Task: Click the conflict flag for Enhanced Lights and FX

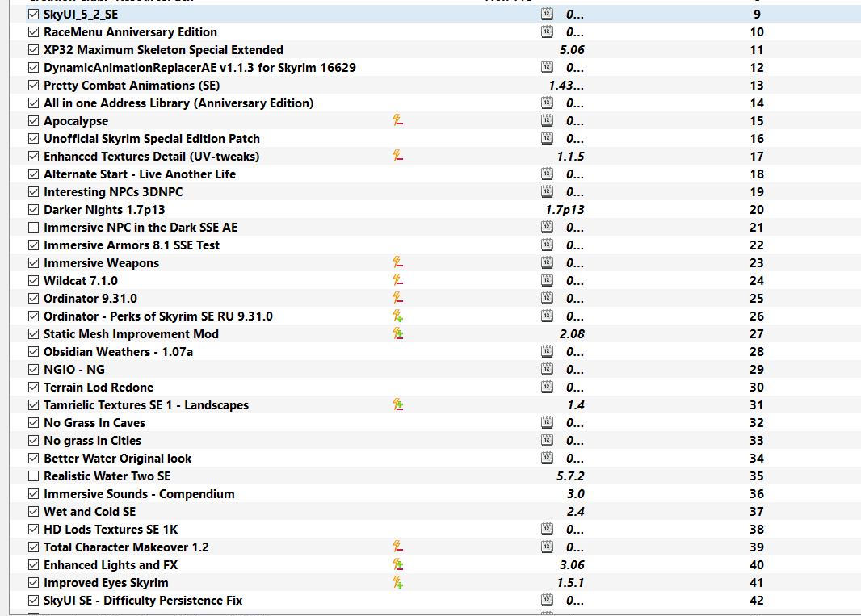Action: point(398,564)
